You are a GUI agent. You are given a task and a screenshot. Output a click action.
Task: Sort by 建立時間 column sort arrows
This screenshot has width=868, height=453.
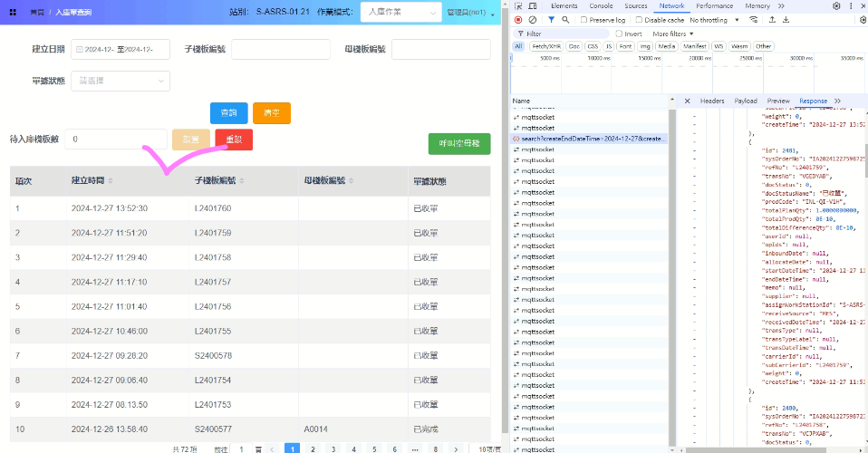coord(111,180)
